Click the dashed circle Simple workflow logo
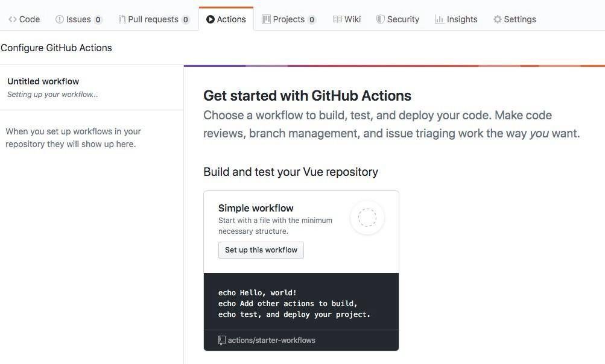This screenshot has width=605, height=364. click(367, 218)
